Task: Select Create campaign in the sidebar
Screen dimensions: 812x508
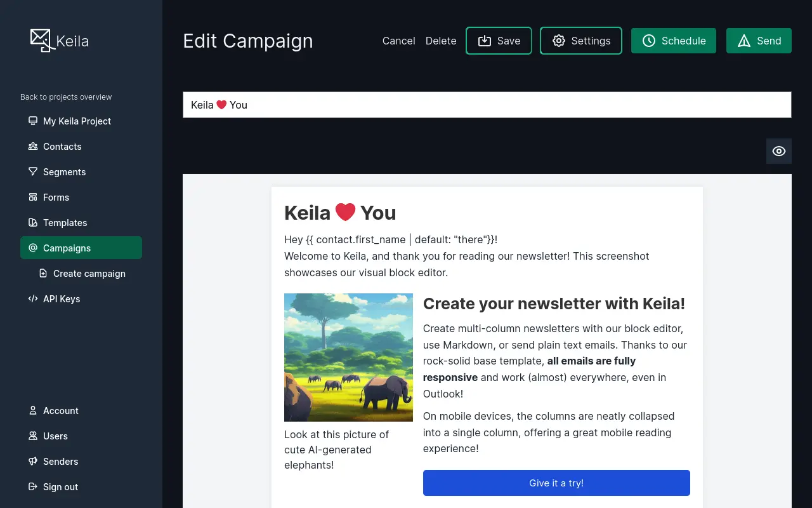Action: pos(86,273)
